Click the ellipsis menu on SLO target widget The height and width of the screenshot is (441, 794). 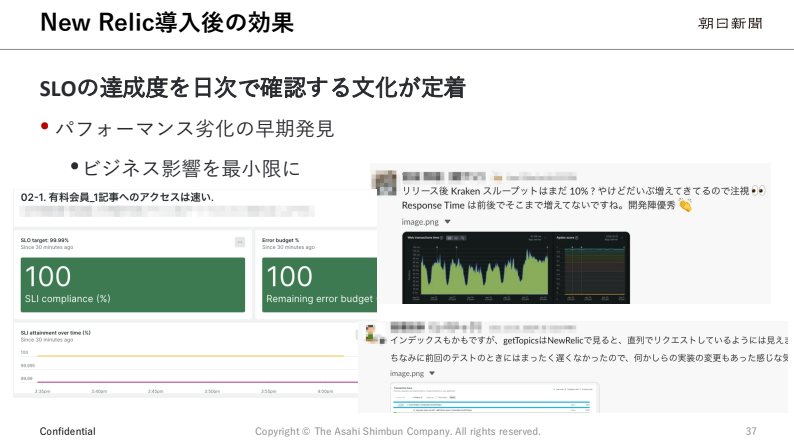240,242
